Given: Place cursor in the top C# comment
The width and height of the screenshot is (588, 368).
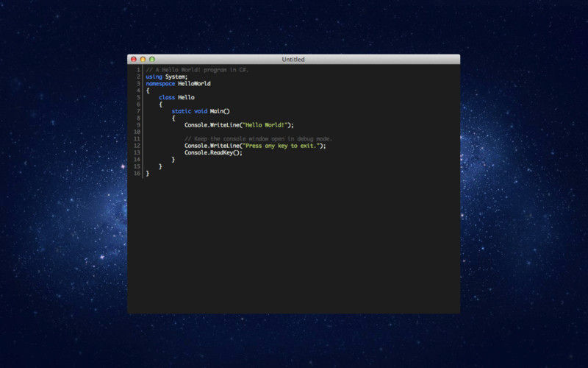Looking at the screenshot, I should pyautogui.click(x=197, y=70).
